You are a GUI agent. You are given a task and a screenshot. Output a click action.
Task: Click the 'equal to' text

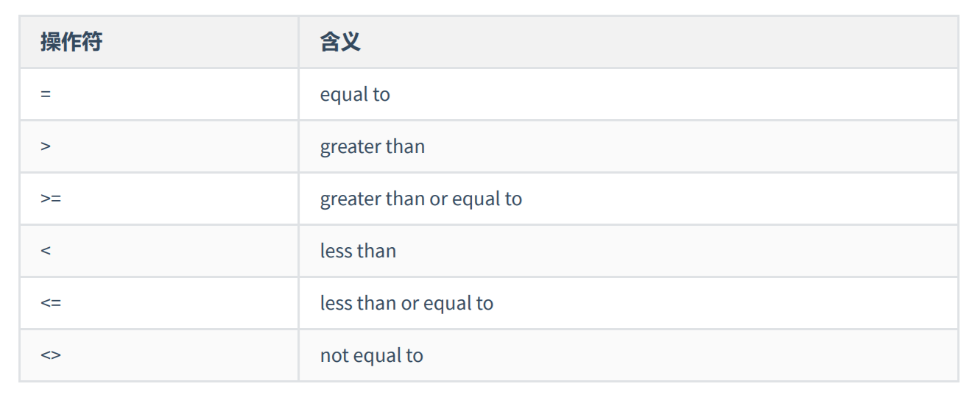[x=355, y=95]
